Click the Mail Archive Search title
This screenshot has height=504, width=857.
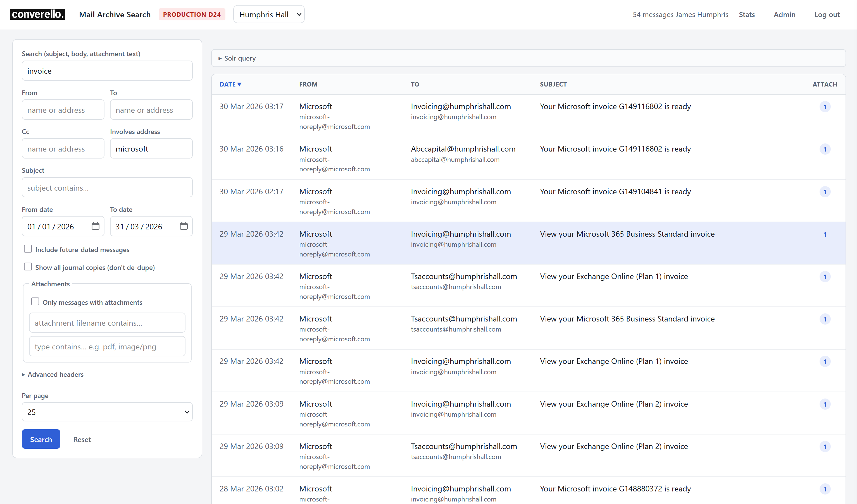point(115,14)
